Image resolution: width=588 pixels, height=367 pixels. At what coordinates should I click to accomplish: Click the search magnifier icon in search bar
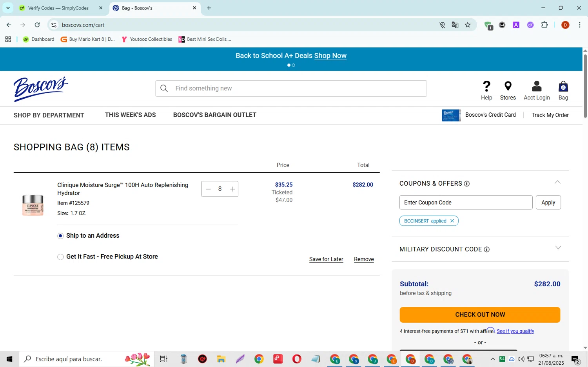click(164, 89)
